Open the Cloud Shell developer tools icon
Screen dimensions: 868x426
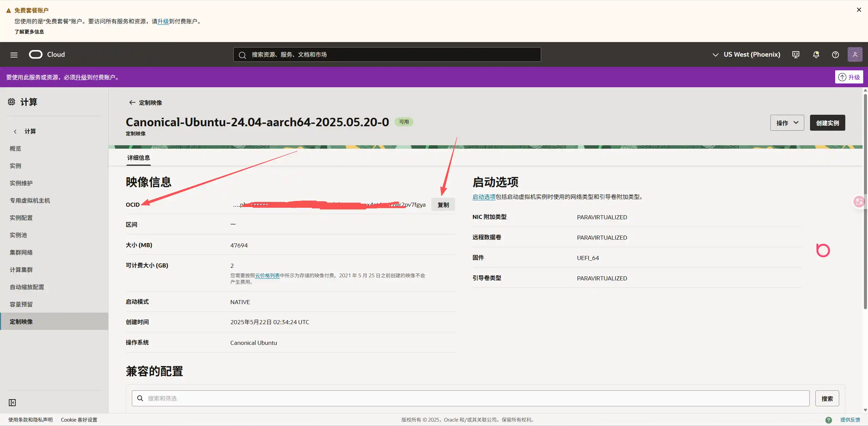[796, 55]
